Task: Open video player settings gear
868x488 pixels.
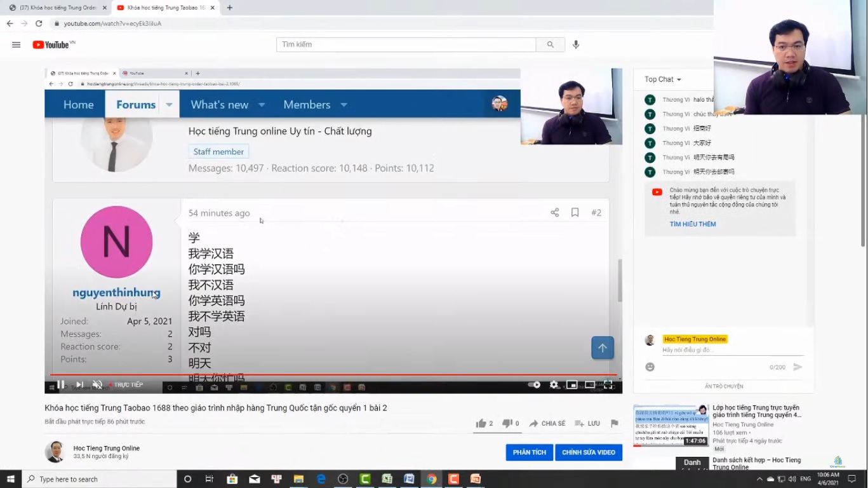Action: (554, 384)
